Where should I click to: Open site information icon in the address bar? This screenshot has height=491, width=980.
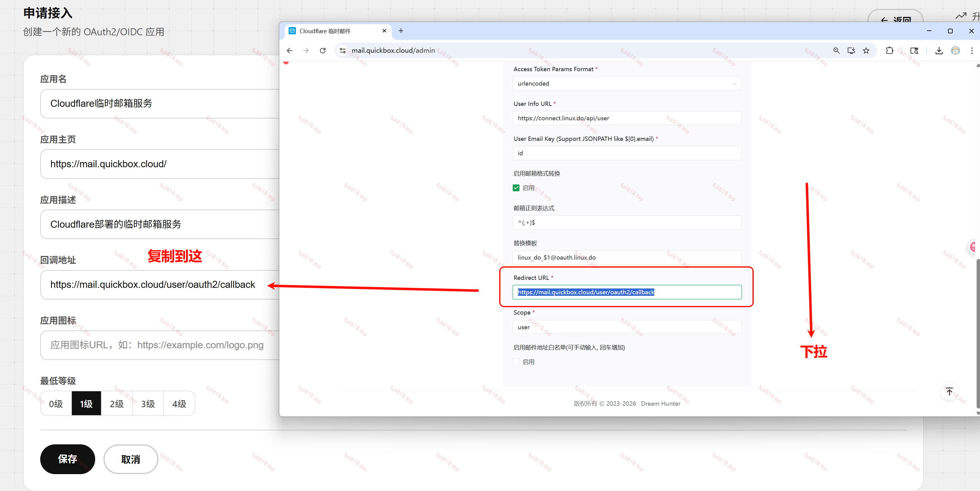342,51
